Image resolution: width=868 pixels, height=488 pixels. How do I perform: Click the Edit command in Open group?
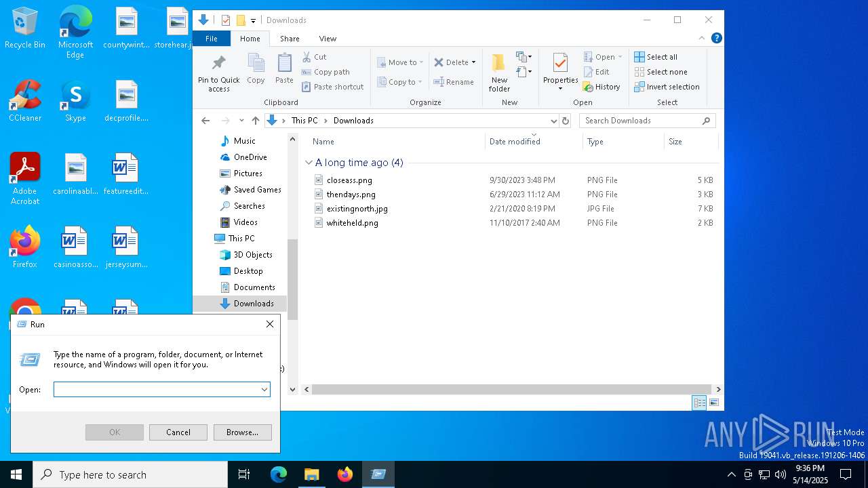(597, 72)
